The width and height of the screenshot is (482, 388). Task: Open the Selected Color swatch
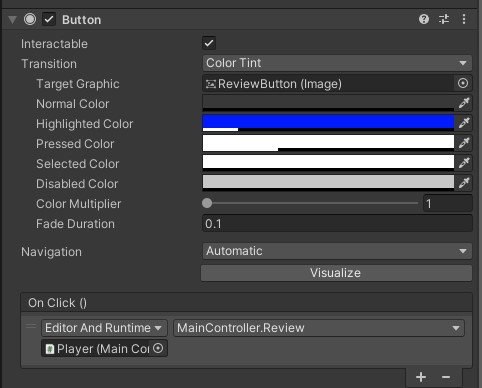328,163
